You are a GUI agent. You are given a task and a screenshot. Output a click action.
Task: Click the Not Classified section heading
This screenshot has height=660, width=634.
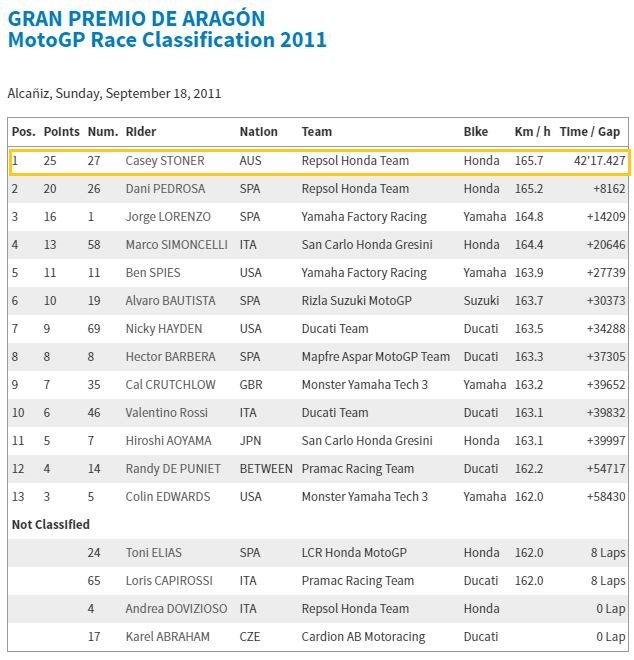point(50,524)
